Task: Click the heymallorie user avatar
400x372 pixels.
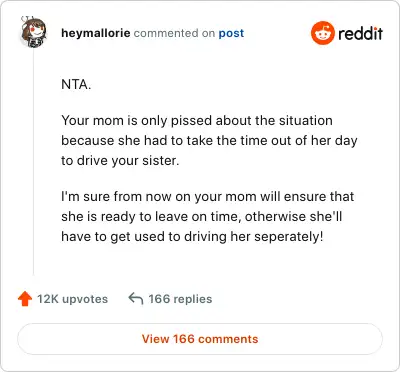Action: click(33, 32)
